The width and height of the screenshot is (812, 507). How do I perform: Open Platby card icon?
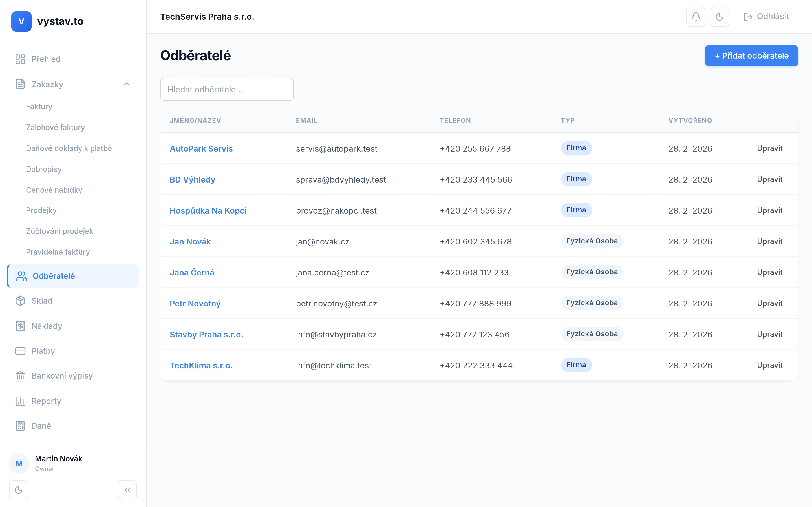tap(20, 351)
